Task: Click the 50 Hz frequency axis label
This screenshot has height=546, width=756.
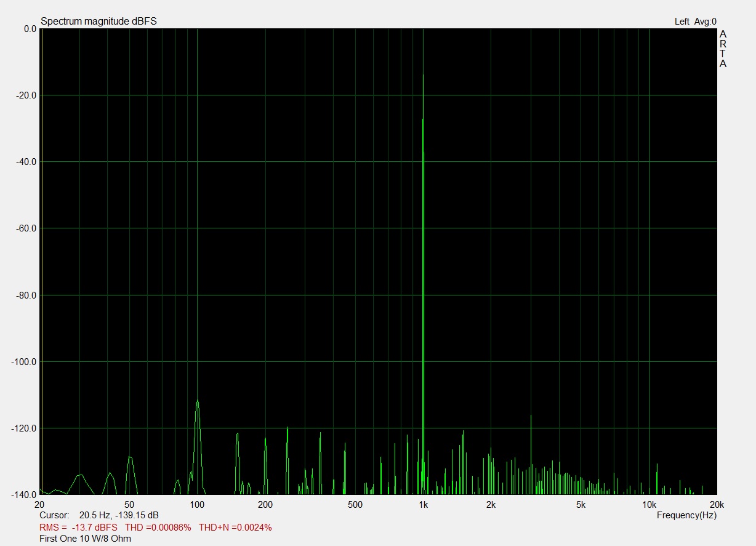Action: [129, 505]
